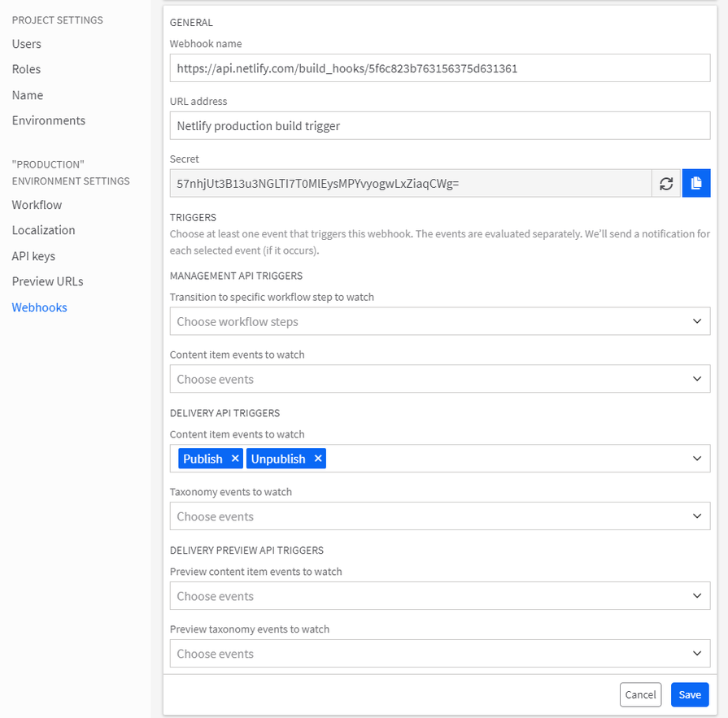This screenshot has height=718, width=728.
Task: Open Preview content item events dropdown
Action: (439, 596)
